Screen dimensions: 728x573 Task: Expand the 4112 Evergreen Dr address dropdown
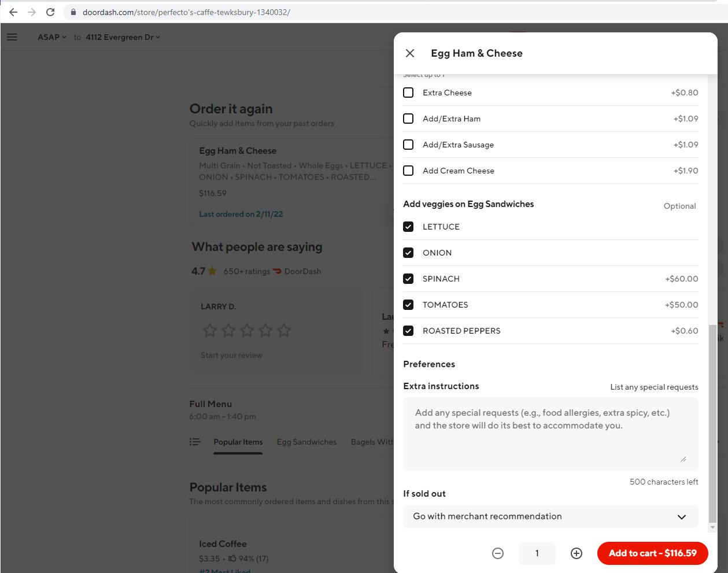coord(123,37)
